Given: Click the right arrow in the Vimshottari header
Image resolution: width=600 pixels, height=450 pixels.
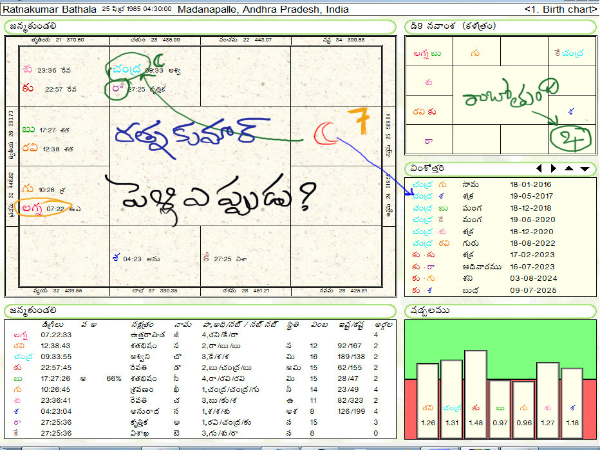Looking at the screenshot, I should [x=555, y=168].
